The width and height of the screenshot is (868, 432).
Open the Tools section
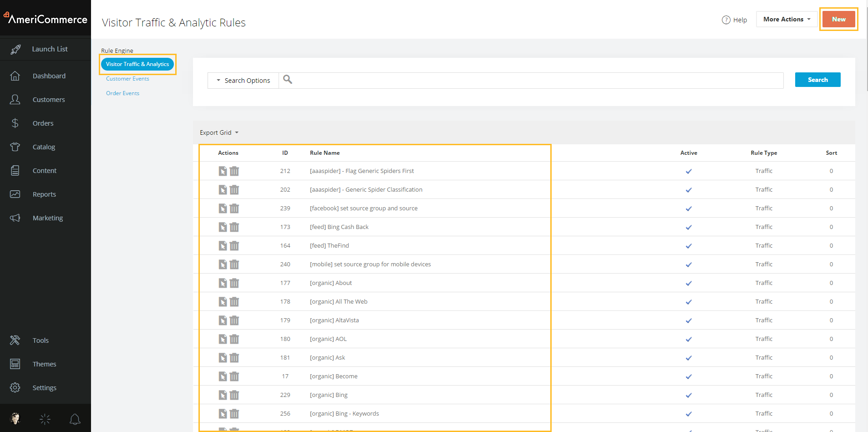pos(46,341)
